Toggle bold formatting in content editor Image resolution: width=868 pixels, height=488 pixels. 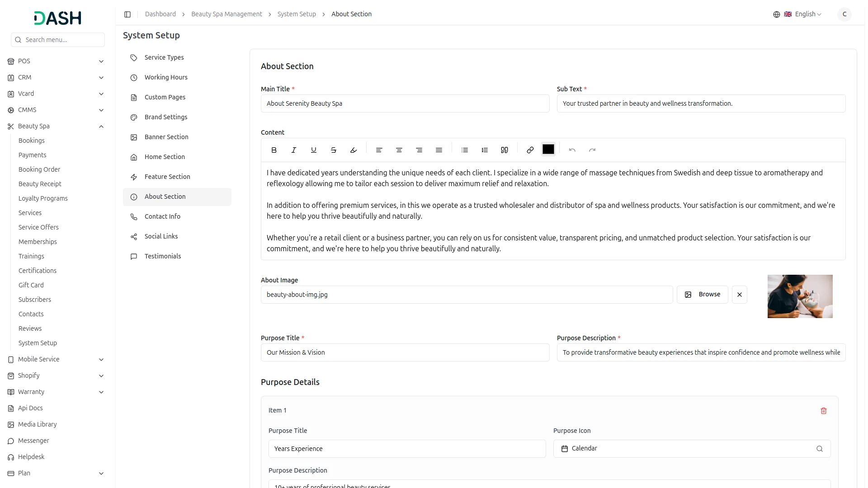[x=274, y=150]
